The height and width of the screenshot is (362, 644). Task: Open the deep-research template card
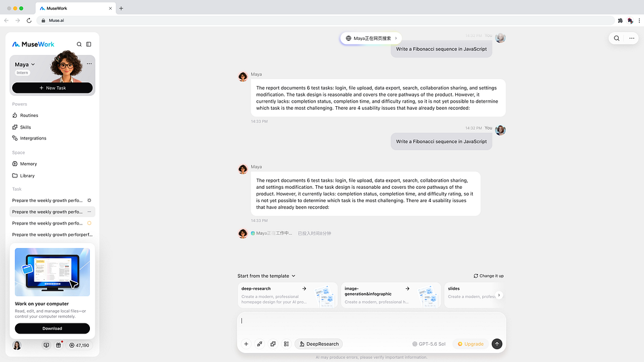(x=287, y=295)
